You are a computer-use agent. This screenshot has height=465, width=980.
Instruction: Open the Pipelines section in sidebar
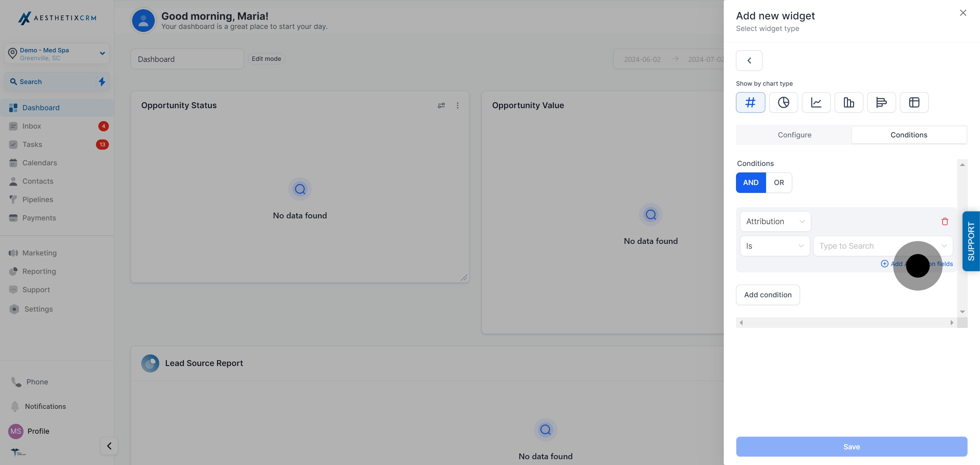click(x=37, y=199)
